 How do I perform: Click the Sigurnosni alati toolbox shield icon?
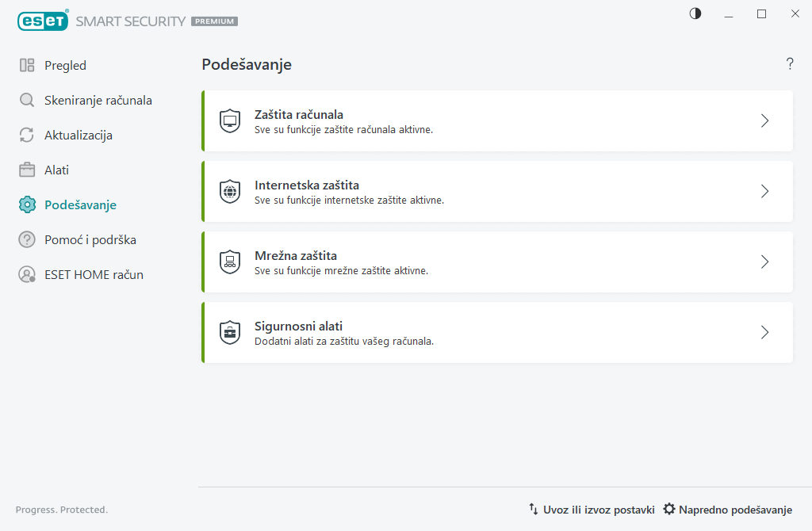[x=230, y=333]
